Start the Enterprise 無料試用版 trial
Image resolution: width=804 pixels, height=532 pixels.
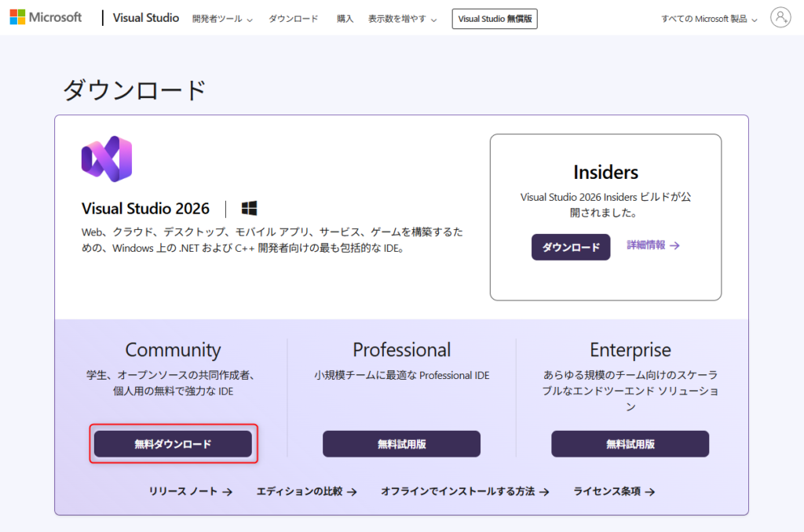click(630, 444)
